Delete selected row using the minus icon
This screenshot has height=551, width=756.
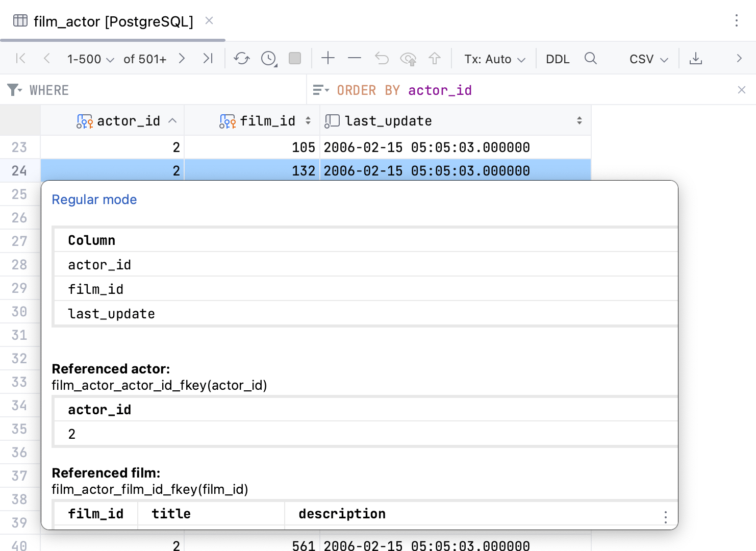point(355,59)
